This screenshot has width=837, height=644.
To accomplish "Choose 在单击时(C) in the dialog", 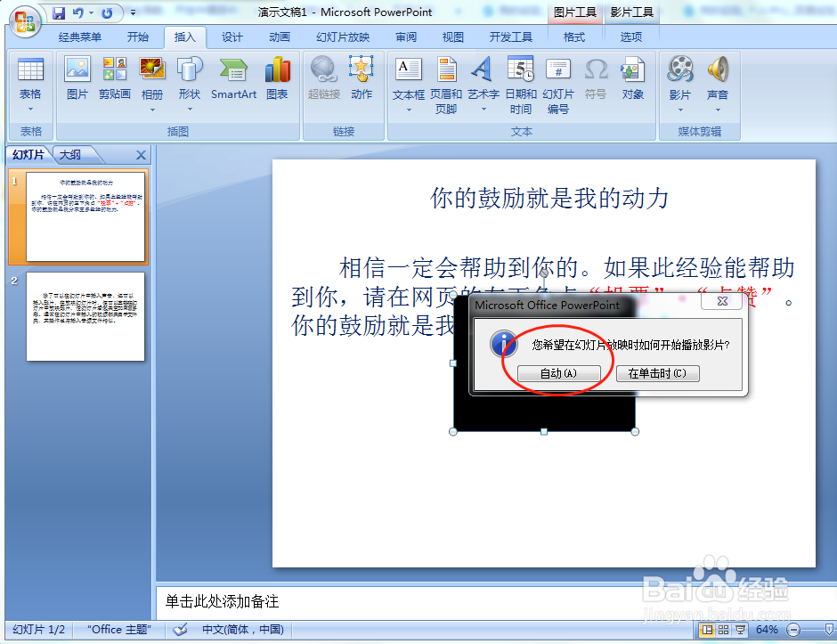I will (x=658, y=373).
